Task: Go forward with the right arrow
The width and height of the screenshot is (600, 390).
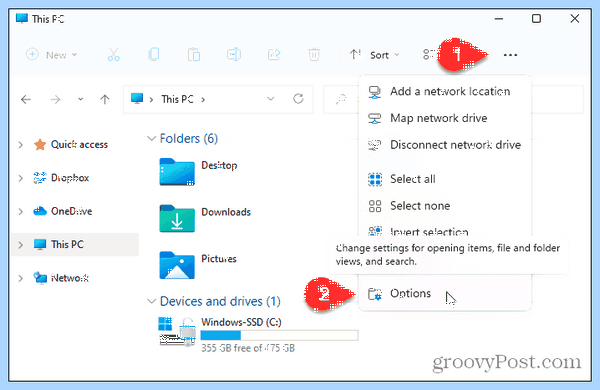Action: (x=55, y=100)
